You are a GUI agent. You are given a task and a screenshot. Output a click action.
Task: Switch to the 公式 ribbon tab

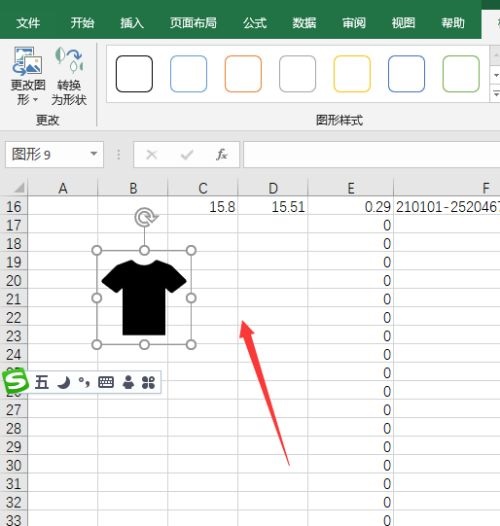pyautogui.click(x=255, y=23)
